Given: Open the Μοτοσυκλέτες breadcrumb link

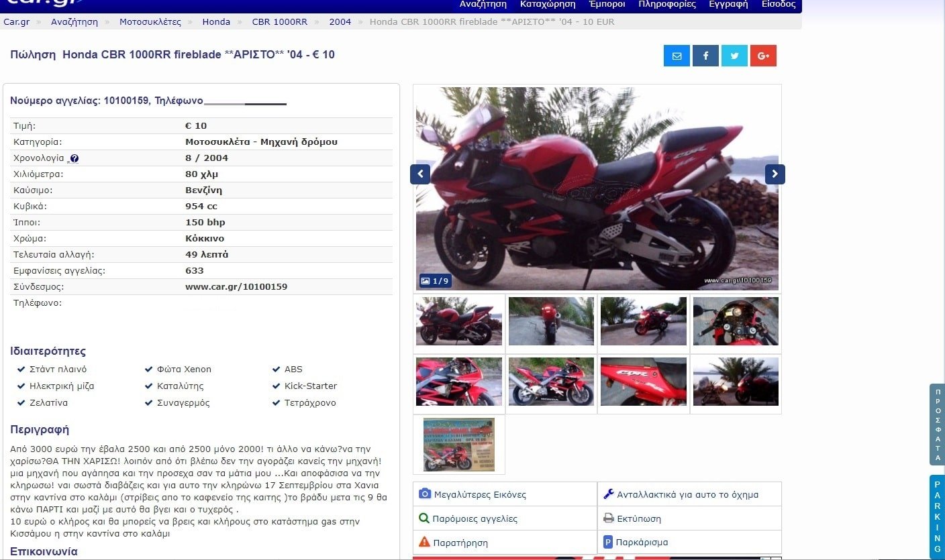Looking at the screenshot, I should click(x=150, y=21).
